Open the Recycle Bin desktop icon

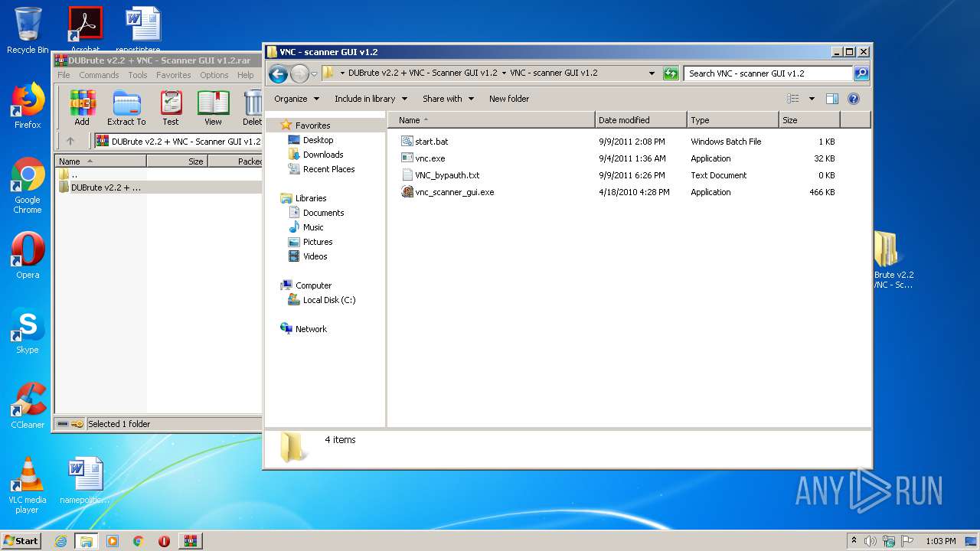tap(28, 30)
